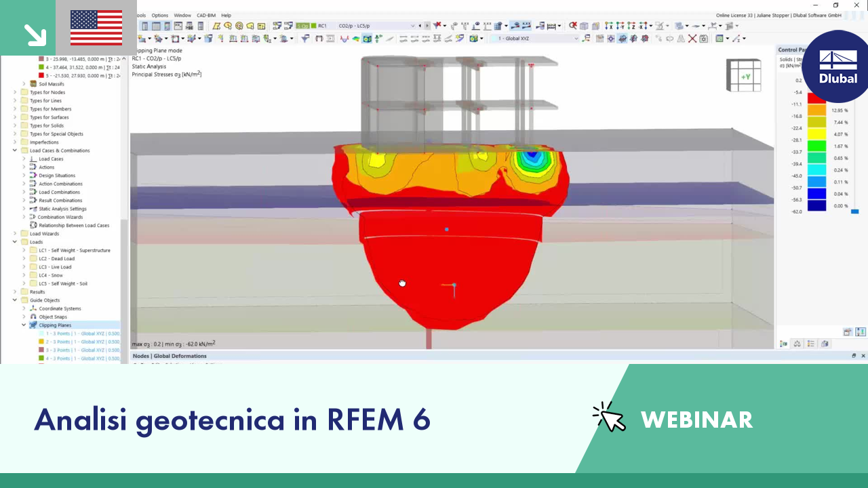Select Types for Solids tree item

pos(47,125)
